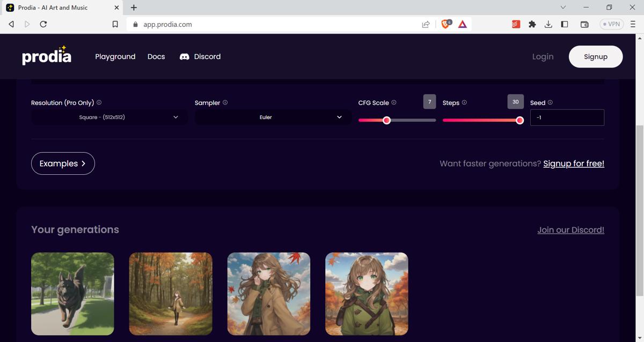Expand the browser tab search chevron
The image size is (644, 342).
562,8
